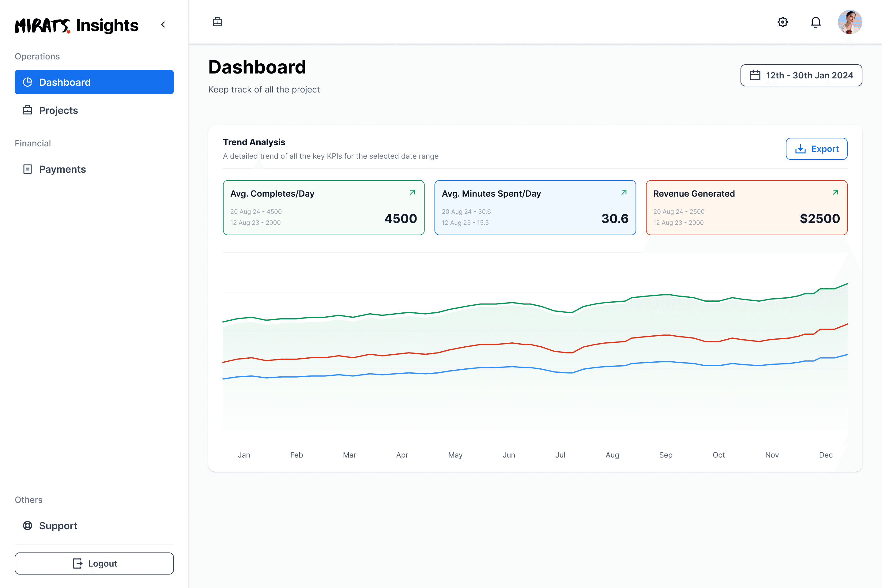
Task: Select Dashboard in the sidebar
Action: click(x=94, y=82)
